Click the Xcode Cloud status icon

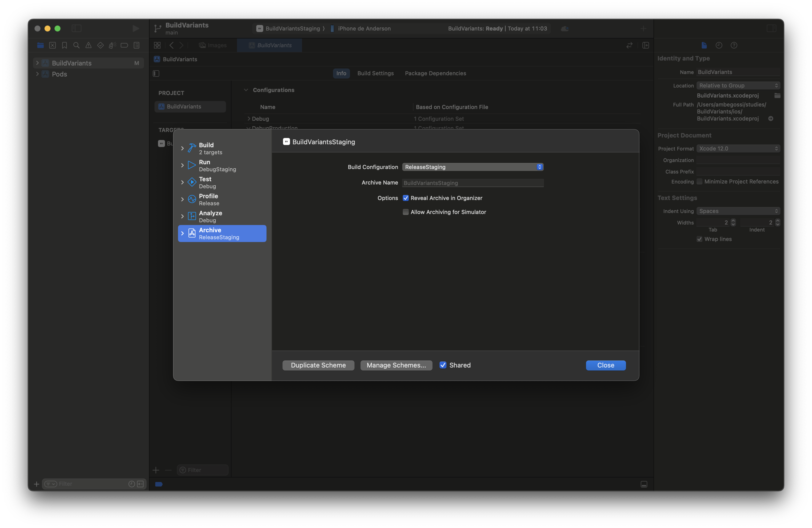point(565,29)
